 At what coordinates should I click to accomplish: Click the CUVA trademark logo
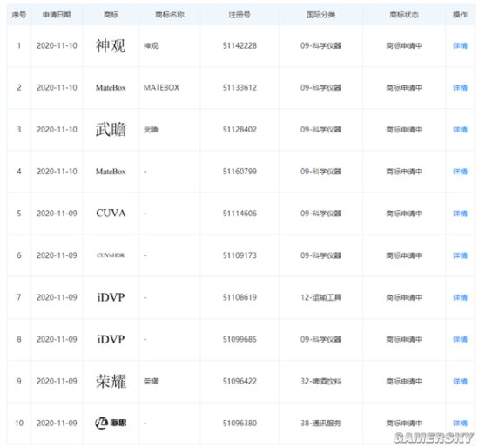click(111, 214)
